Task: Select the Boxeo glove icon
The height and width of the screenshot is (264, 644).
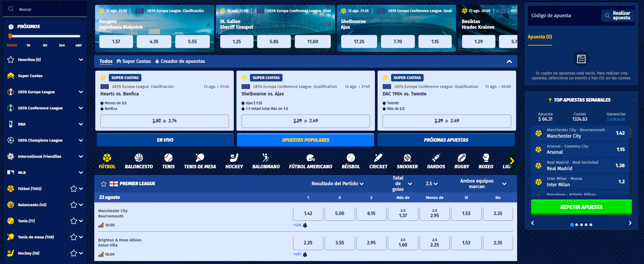Action: [x=486, y=158]
